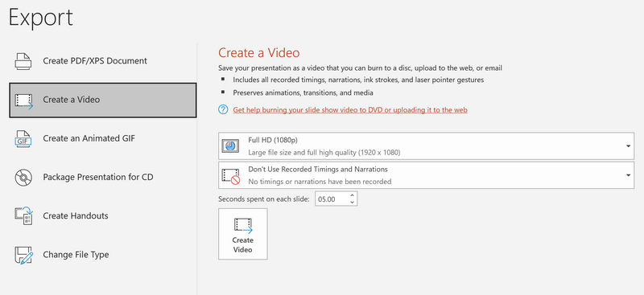644x295 pixels.
Task: Click 'Save your presentation as a video' description
Action: [360, 68]
